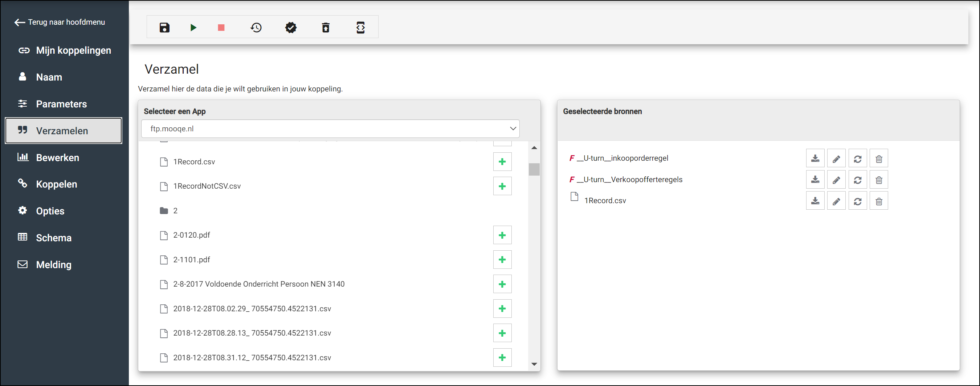Open the Parameters section in sidebar

pyautogui.click(x=61, y=104)
